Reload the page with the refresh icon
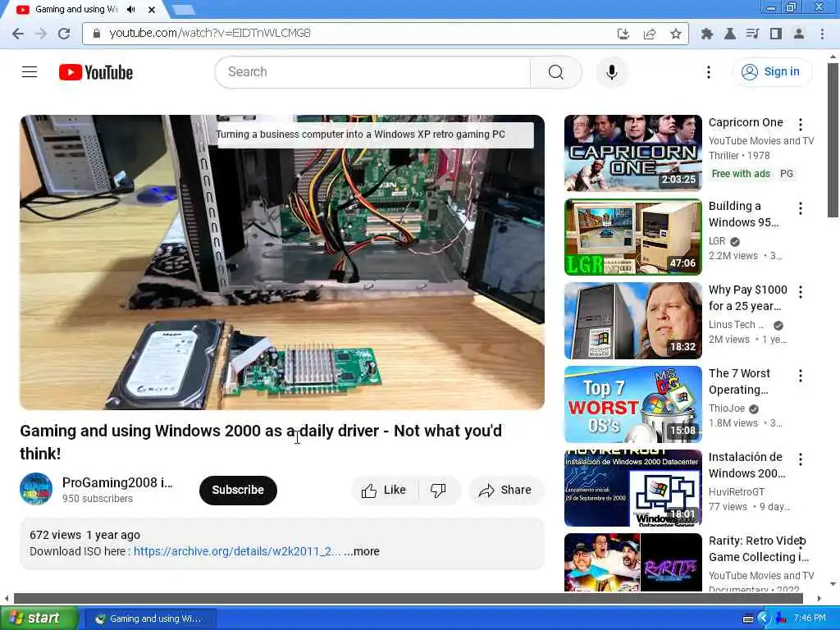This screenshot has height=630, width=840. click(64, 34)
